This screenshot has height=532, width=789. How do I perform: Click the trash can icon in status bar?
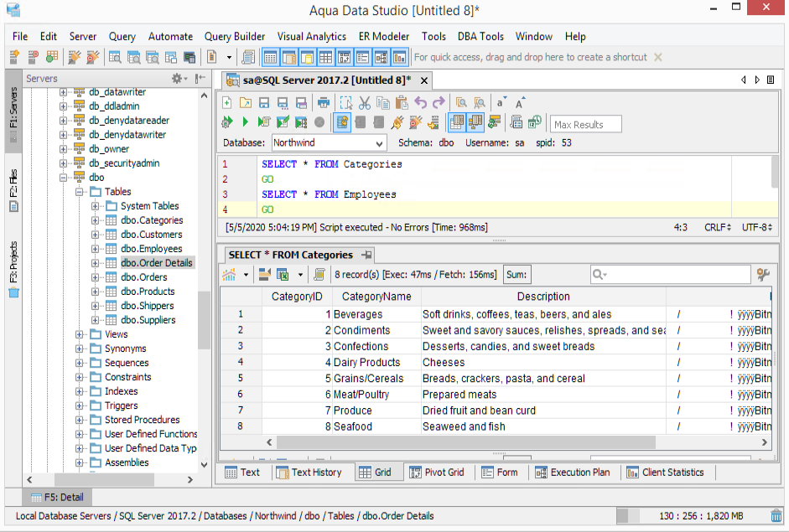(777, 516)
